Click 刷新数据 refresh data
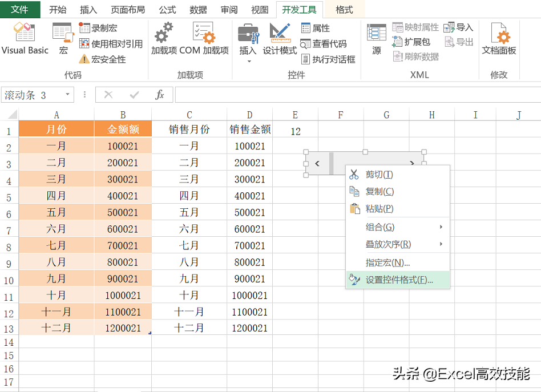541x392 pixels. [x=416, y=56]
